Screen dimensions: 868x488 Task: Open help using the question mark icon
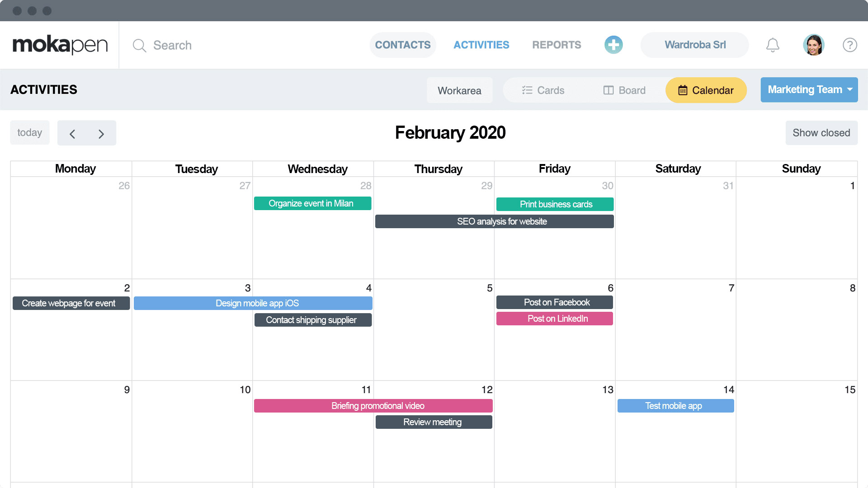(x=849, y=45)
